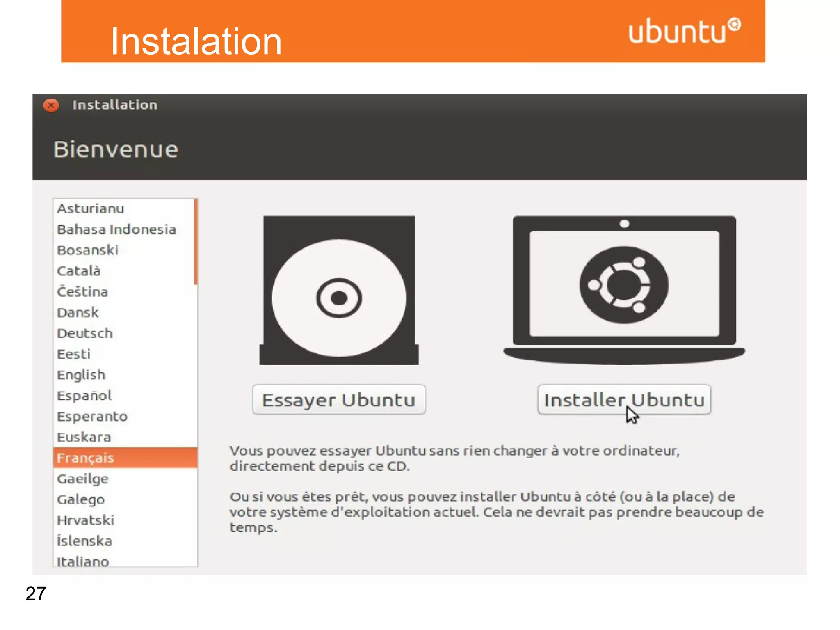The image size is (840, 630).
Task: Click the highlighted Français entry
Action: pos(85,458)
